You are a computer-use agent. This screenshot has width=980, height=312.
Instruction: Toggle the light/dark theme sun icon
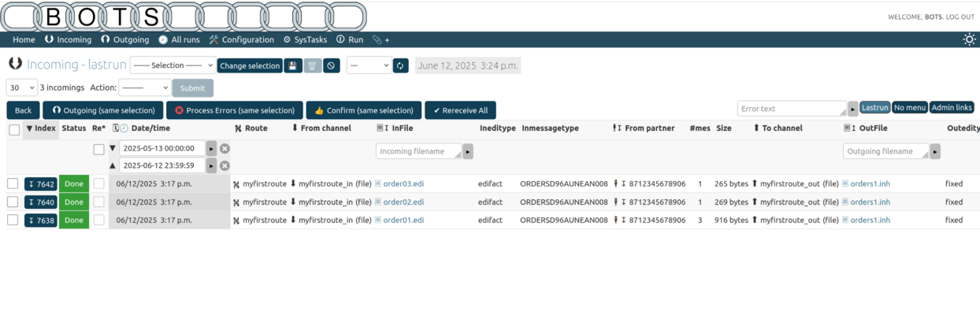tap(969, 39)
